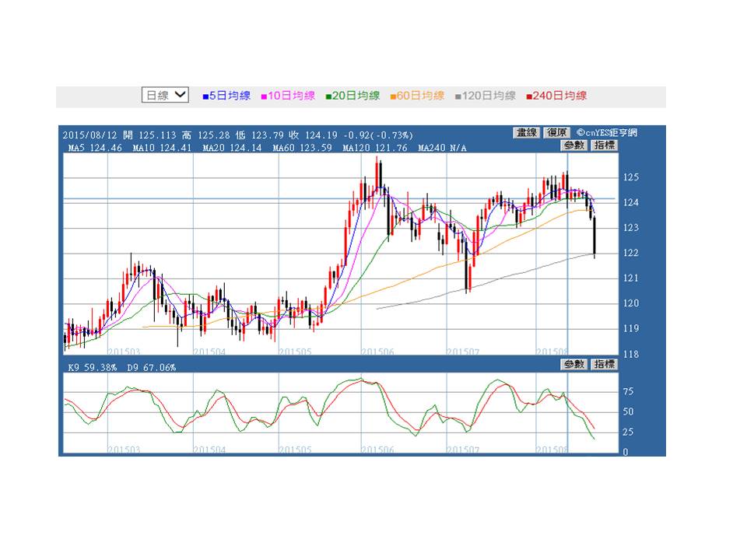Open 參數 settings for the KD panel
This screenshot has width=747, height=560.
pyautogui.click(x=574, y=364)
